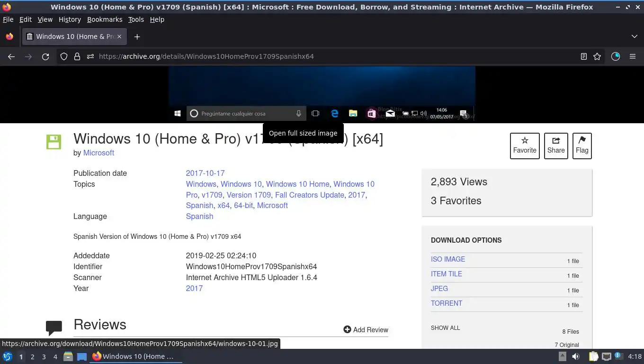
Task: Download the JPEG option
Action: pyautogui.click(x=439, y=289)
